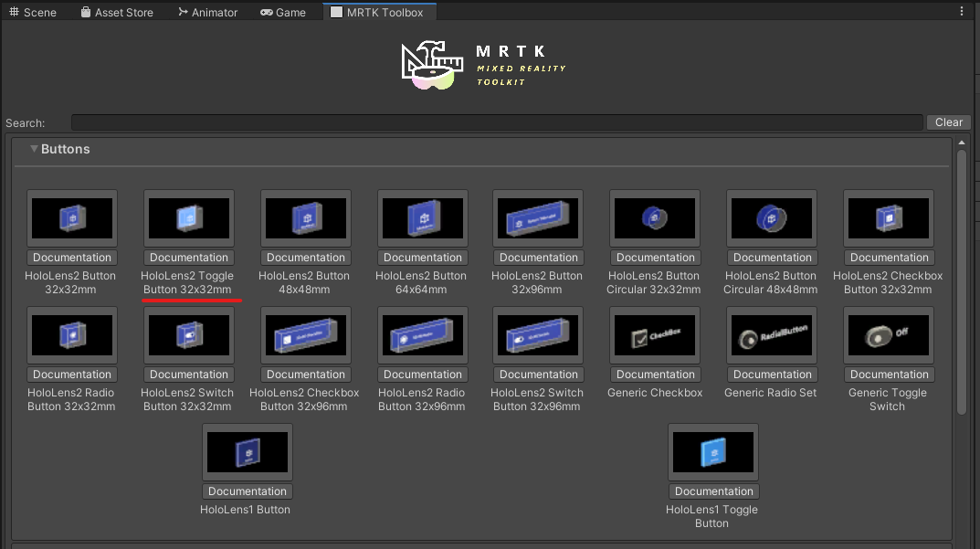Select the Generic Radio Set thumbnail
Image resolution: width=980 pixels, height=549 pixels.
(771, 335)
